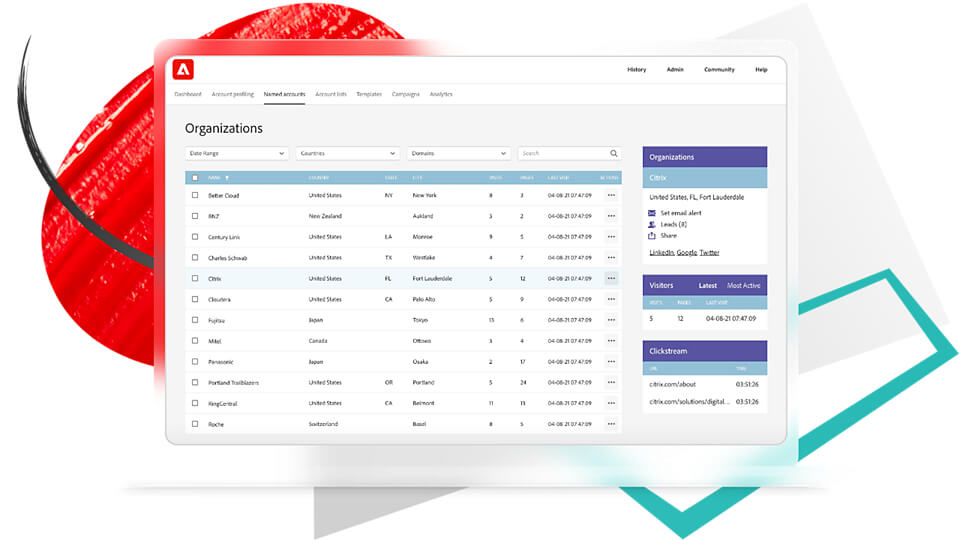The width and height of the screenshot is (960, 540).
Task: Expand the Domains dropdown
Action: (459, 154)
